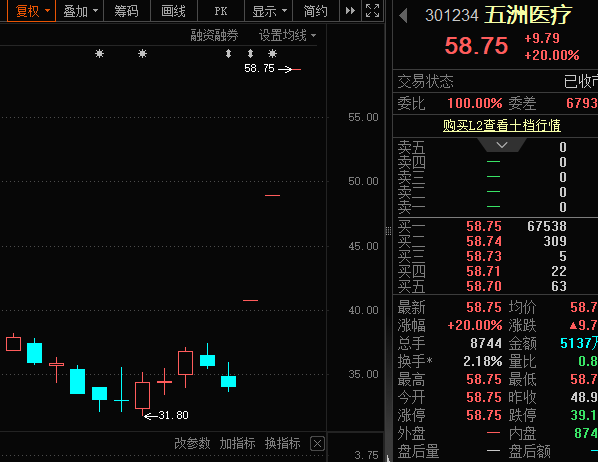Open the 复权 dropdown
Image resolution: width=598 pixels, height=462 pixels.
coord(32,11)
